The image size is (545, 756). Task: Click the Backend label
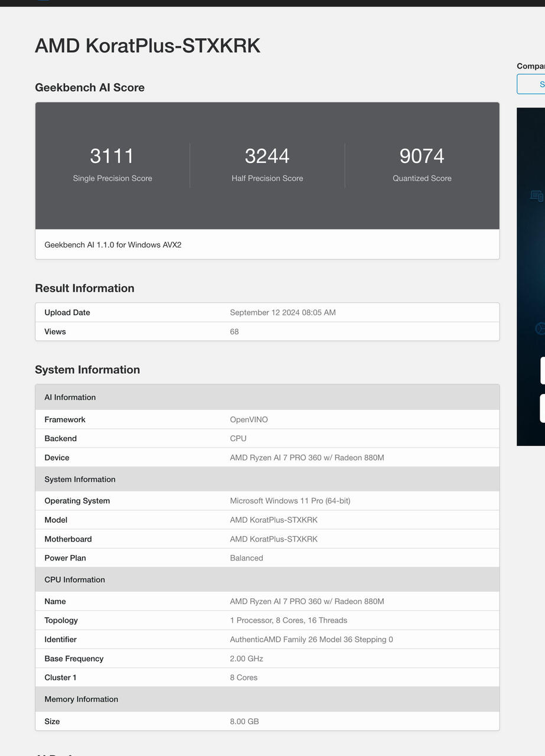60,438
